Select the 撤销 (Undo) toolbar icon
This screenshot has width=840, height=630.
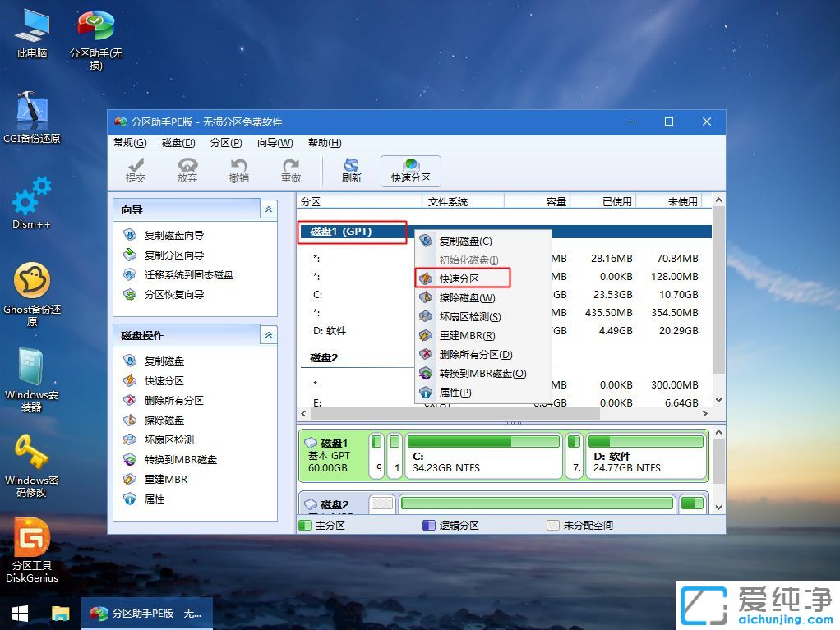238,170
